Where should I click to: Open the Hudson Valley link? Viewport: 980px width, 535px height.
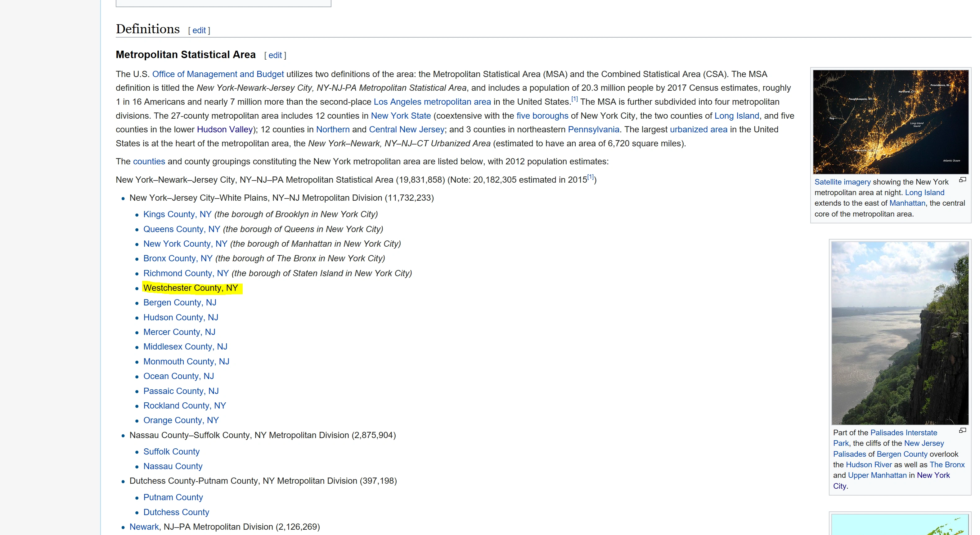(224, 130)
